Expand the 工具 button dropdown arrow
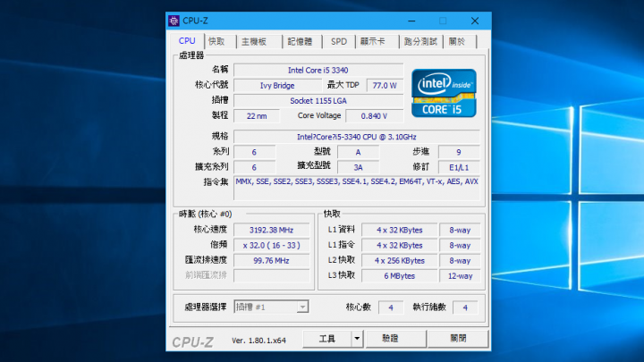Viewport: 644px width, 362px height. pos(357,339)
